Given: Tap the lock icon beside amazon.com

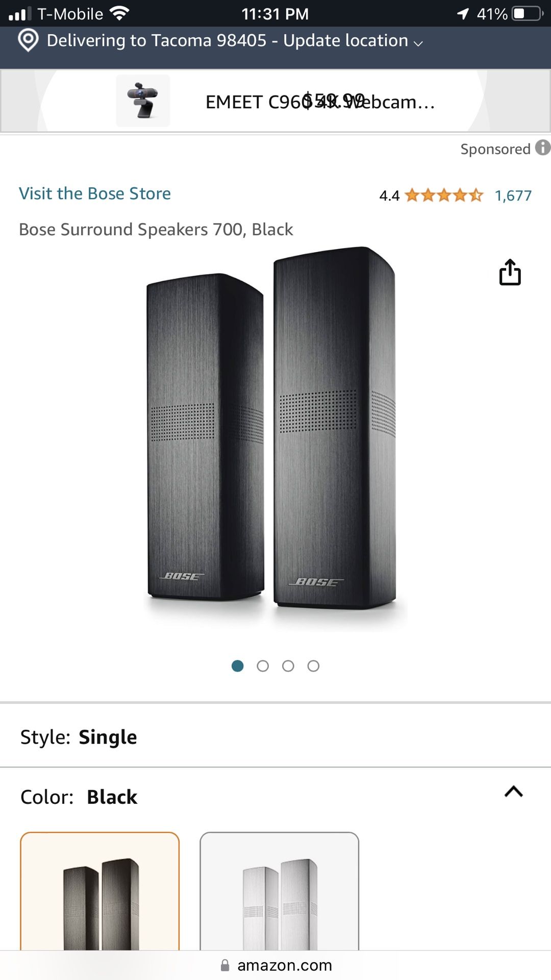Looking at the screenshot, I should [x=225, y=965].
